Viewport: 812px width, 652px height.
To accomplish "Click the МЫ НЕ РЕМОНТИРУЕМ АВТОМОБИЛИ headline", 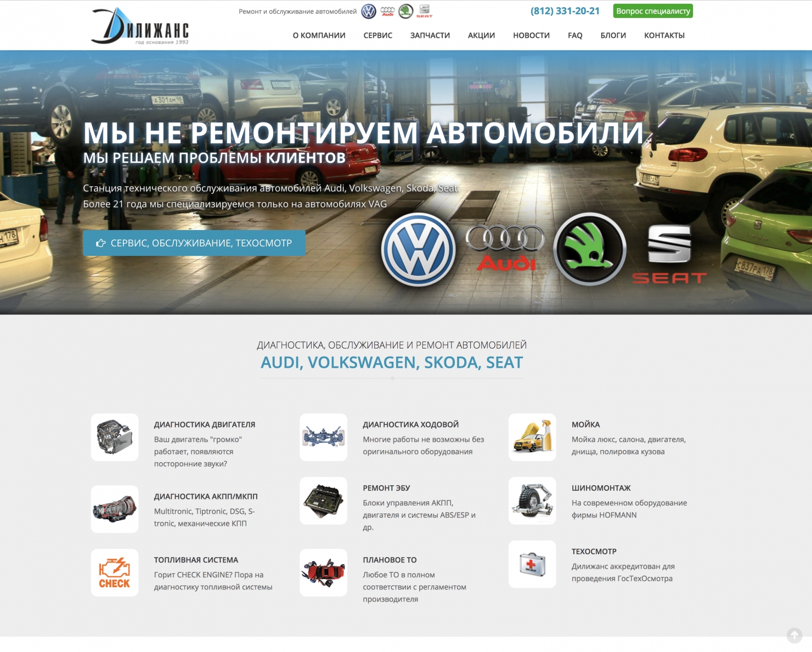I will point(363,133).
